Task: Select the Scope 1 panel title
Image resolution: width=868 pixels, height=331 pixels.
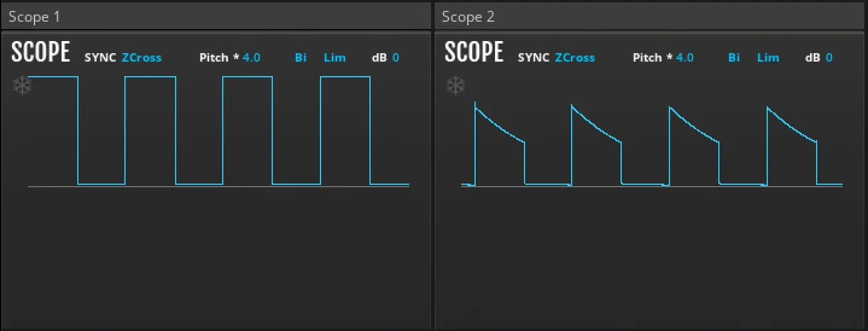Action: (x=34, y=17)
